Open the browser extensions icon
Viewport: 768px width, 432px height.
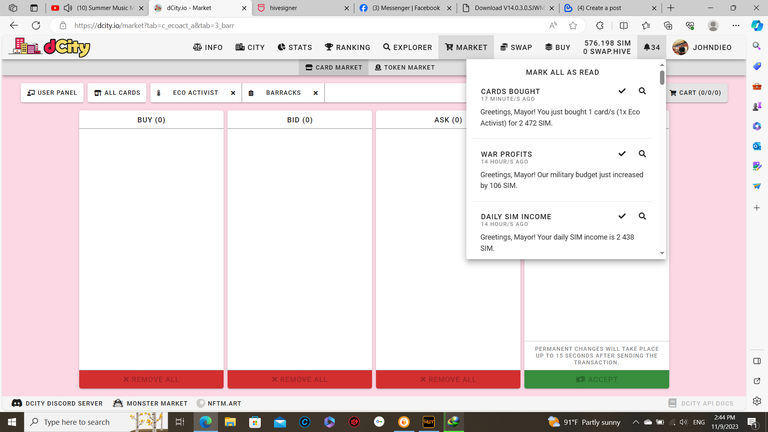pyautogui.click(x=600, y=25)
